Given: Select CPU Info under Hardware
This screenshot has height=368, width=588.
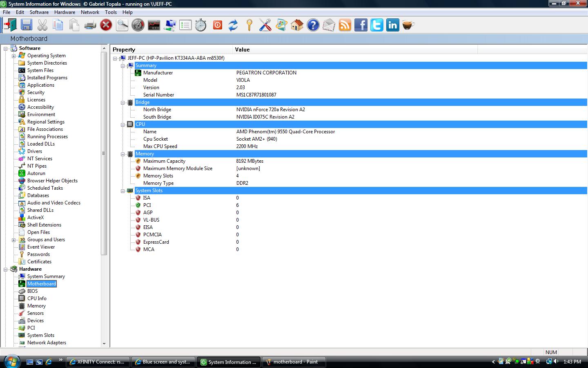Looking at the screenshot, I should click(37, 298).
